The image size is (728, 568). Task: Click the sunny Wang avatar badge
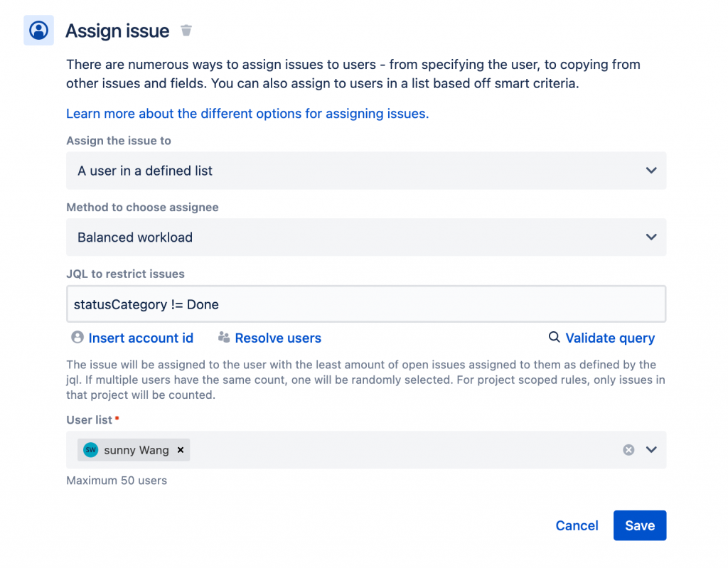pos(90,450)
